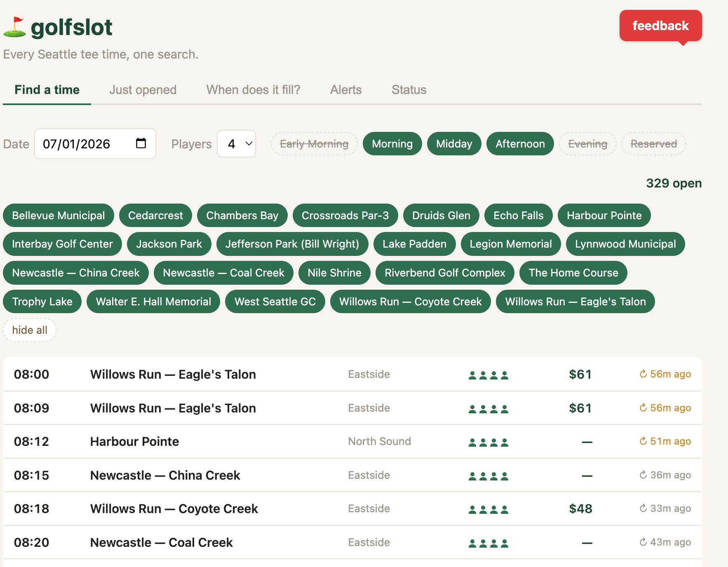728x567 pixels.
Task: Deselect the Cedarcrest course chip
Action: coord(155,216)
